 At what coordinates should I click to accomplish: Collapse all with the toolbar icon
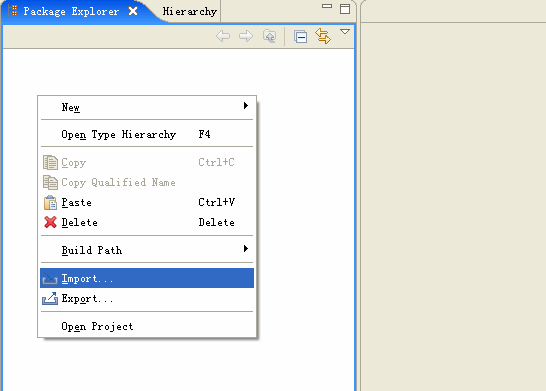[300, 36]
